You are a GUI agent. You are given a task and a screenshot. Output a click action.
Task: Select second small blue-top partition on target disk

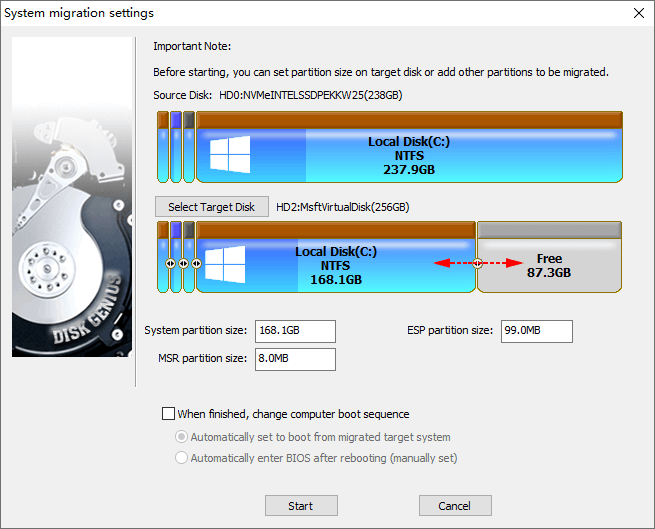pyautogui.click(x=176, y=257)
